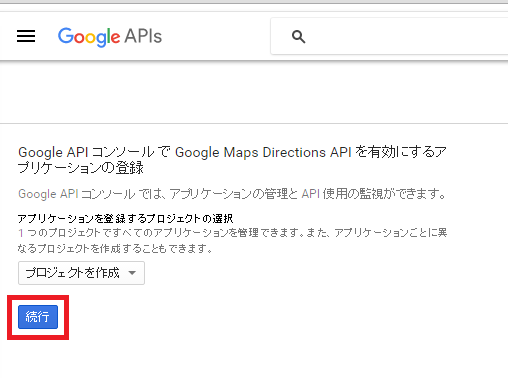Click the を有効にするア heading portion
This screenshot has width=508, height=378.
400,152
